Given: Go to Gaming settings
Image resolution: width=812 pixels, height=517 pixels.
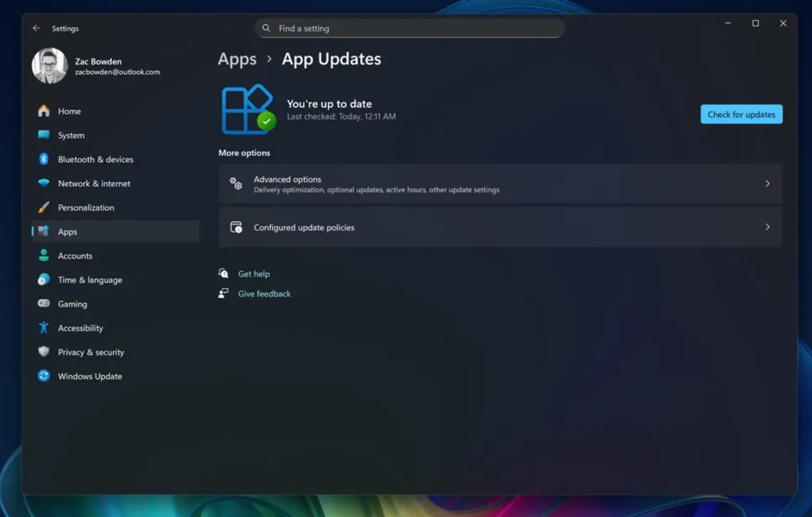Looking at the screenshot, I should coord(115,304).
